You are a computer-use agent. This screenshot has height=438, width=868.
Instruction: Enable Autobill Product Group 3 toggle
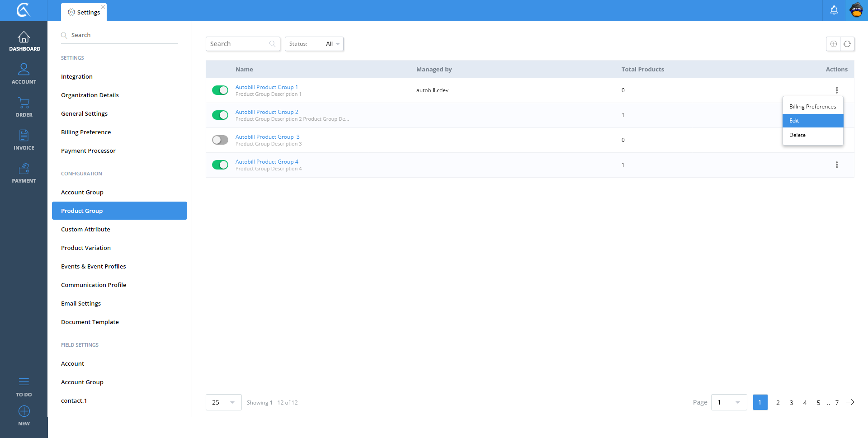click(x=220, y=140)
